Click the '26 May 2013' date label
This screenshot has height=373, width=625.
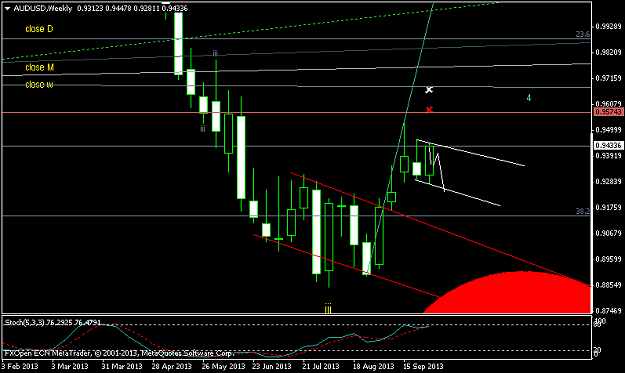223,366
